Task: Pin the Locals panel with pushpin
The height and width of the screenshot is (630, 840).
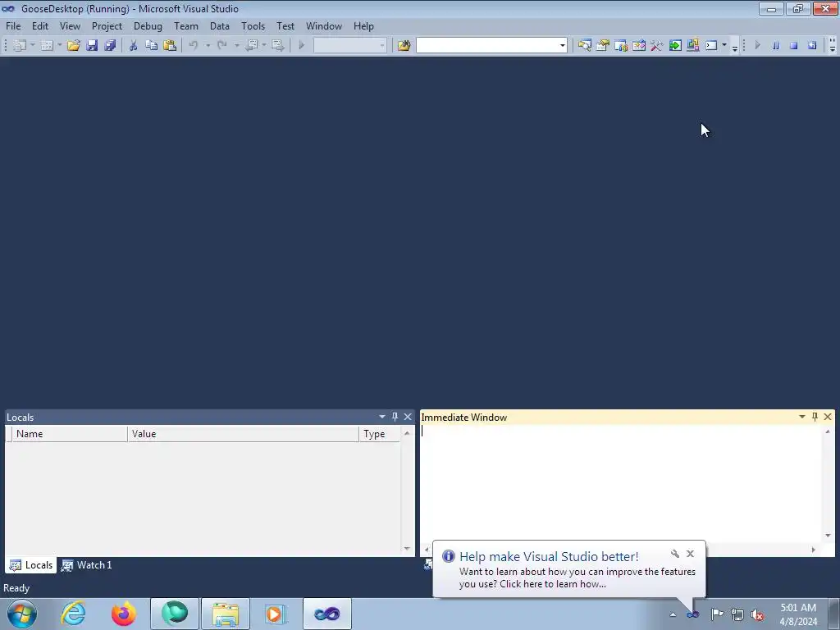Action: 395,417
